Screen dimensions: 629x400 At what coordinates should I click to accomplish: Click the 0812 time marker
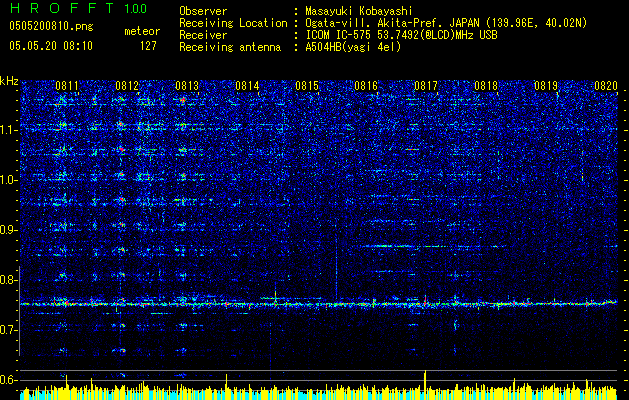click(127, 85)
